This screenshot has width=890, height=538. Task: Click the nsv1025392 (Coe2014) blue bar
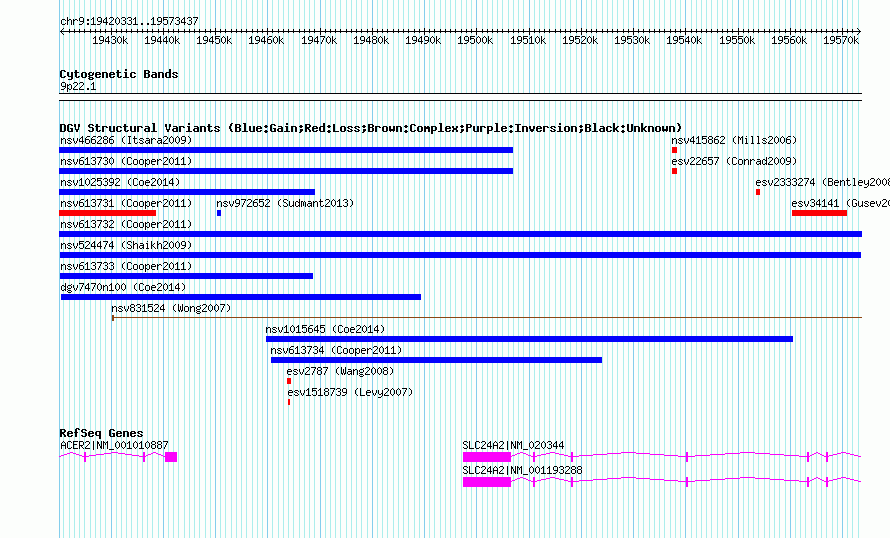(187, 192)
